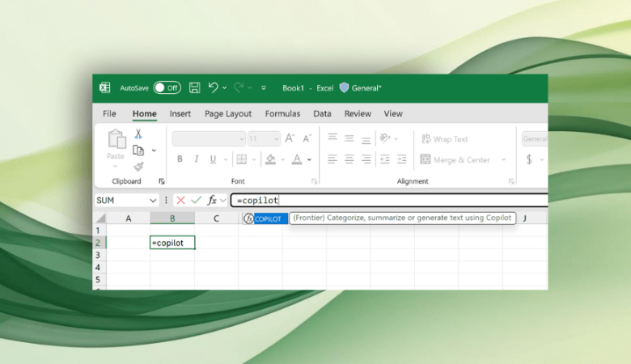Switch to the Review tab
Image resolution: width=631 pixels, height=364 pixels.
coord(358,114)
